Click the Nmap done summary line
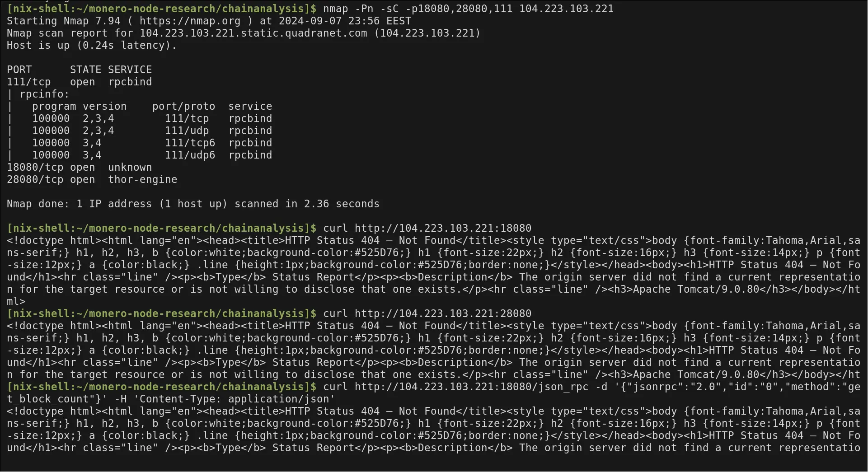The image size is (868, 472). [x=193, y=204]
